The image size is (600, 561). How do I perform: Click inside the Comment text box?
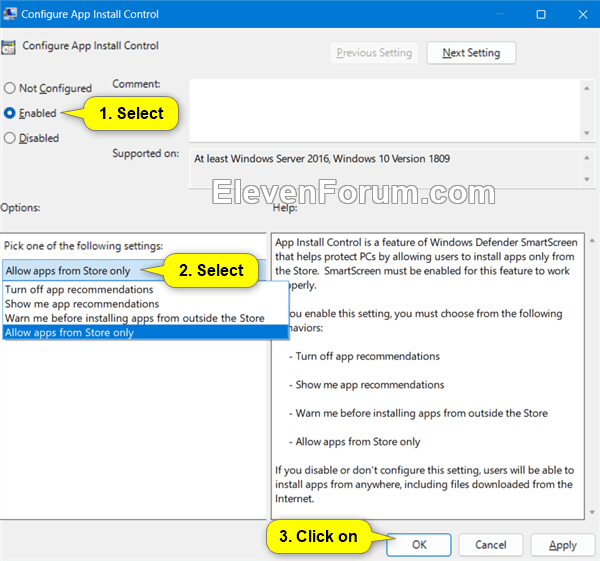click(385, 110)
